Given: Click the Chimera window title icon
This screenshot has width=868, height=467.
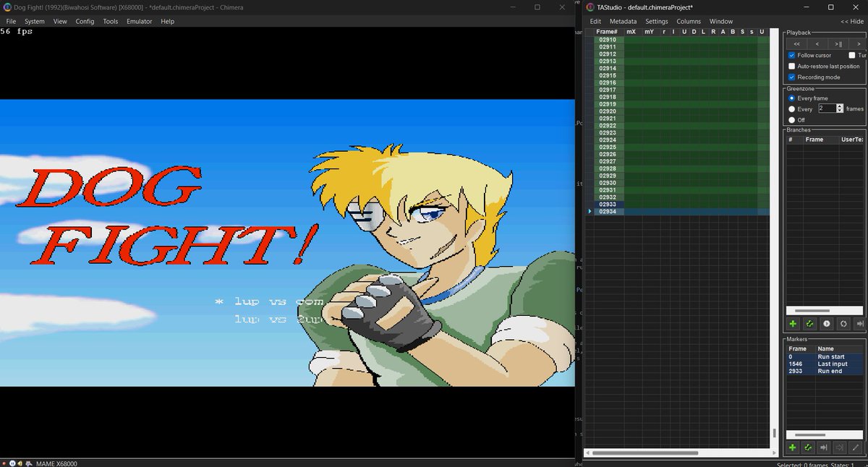Looking at the screenshot, I should [x=7, y=7].
